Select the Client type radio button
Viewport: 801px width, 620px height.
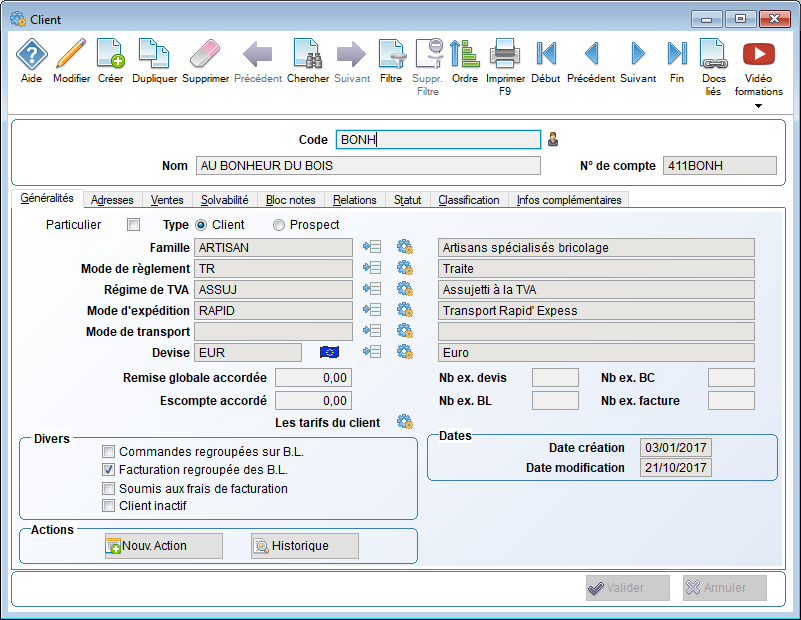201,225
